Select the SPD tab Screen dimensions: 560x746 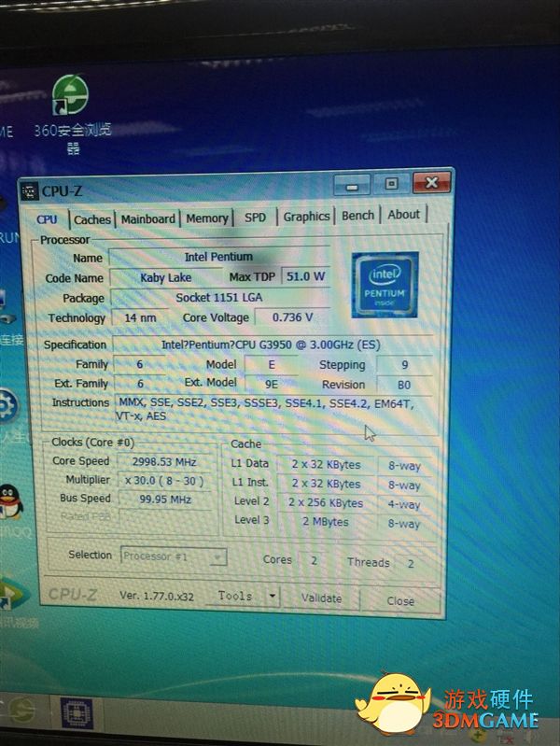pyautogui.click(x=255, y=218)
